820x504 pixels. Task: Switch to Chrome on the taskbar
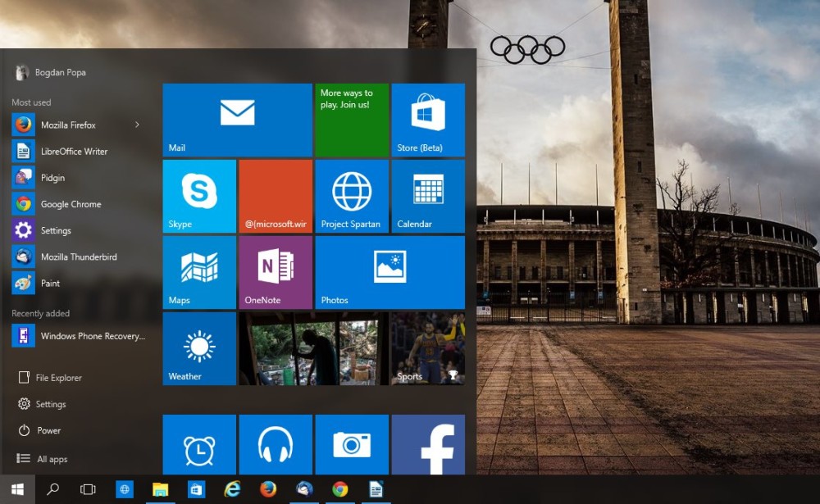(x=340, y=489)
